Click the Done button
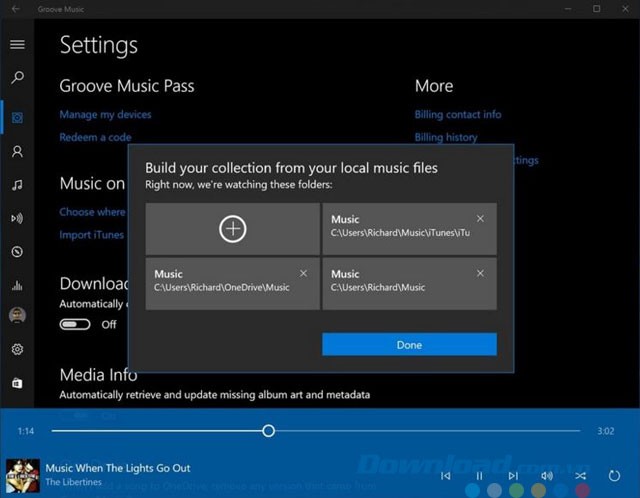 (x=409, y=344)
